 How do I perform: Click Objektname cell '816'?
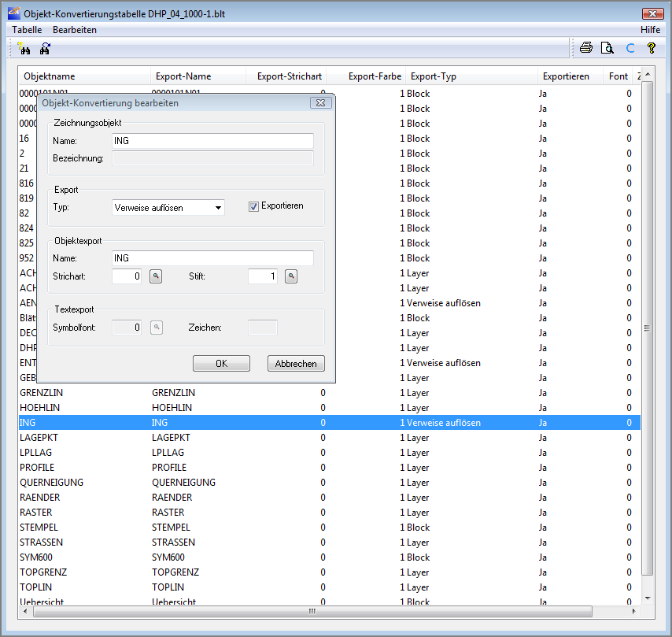point(26,183)
